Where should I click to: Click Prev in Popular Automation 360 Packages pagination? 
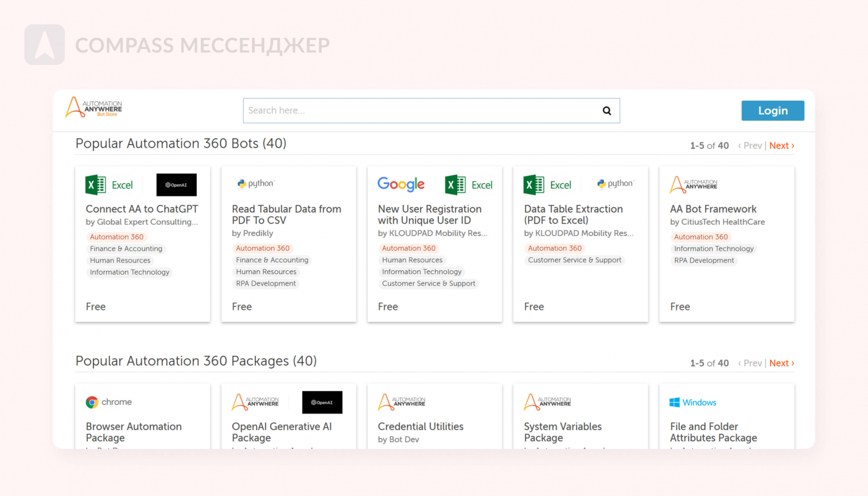pyautogui.click(x=750, y=363)
